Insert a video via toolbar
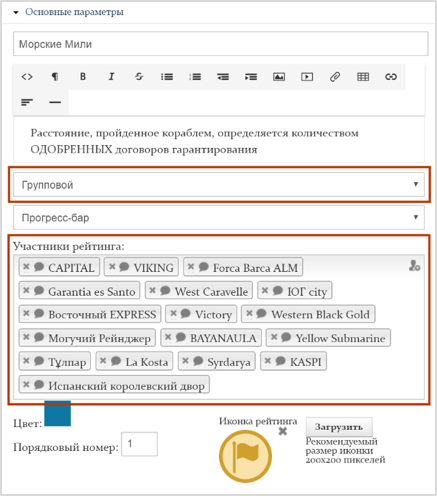This screenshot has height=496, width=437. [307, 77]
